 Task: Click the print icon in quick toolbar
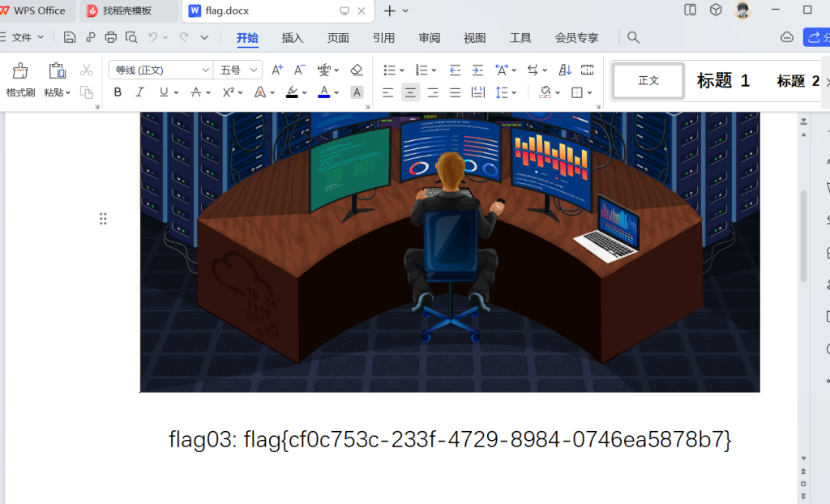pyautogui.click(x=111, y=37)
